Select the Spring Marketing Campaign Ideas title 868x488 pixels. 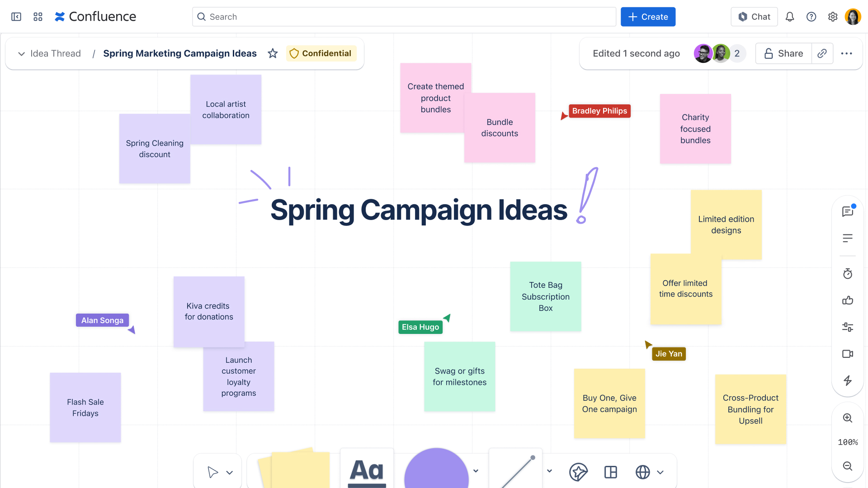tap(180, 53)
